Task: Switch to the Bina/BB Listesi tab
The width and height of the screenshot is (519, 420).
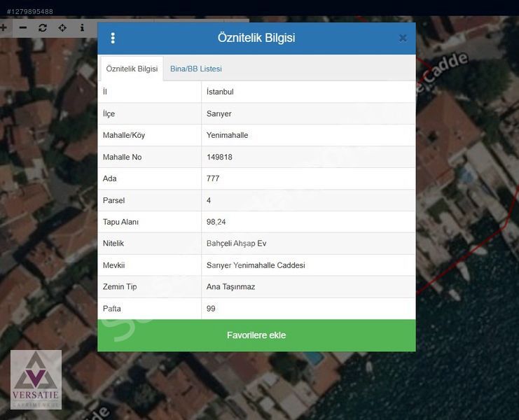Action: pos(196,69)
